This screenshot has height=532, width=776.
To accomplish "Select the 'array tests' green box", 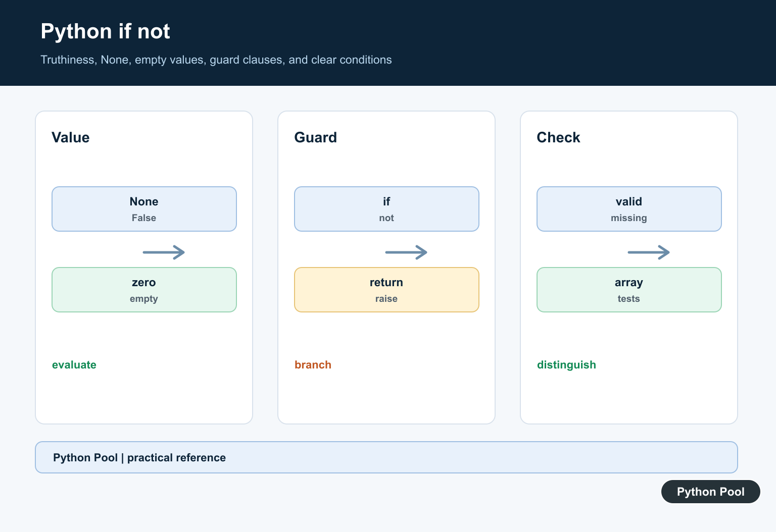I will click(x=629, y=290).
